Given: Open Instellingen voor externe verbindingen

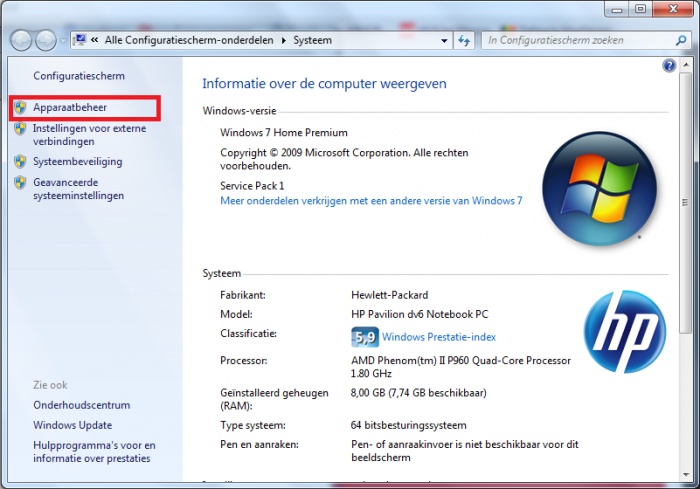Looking at the screenshot, I should 89,135.
